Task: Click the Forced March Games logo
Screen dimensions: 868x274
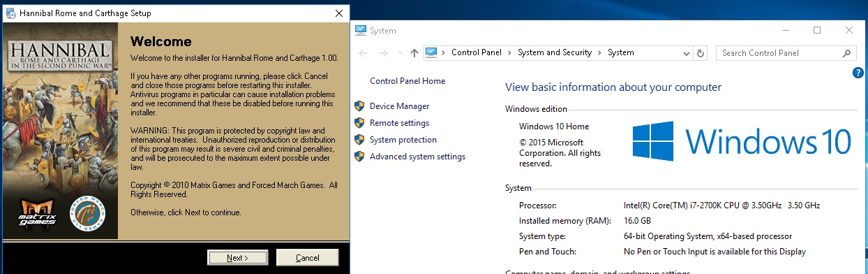Action: [x=87, y=215]
